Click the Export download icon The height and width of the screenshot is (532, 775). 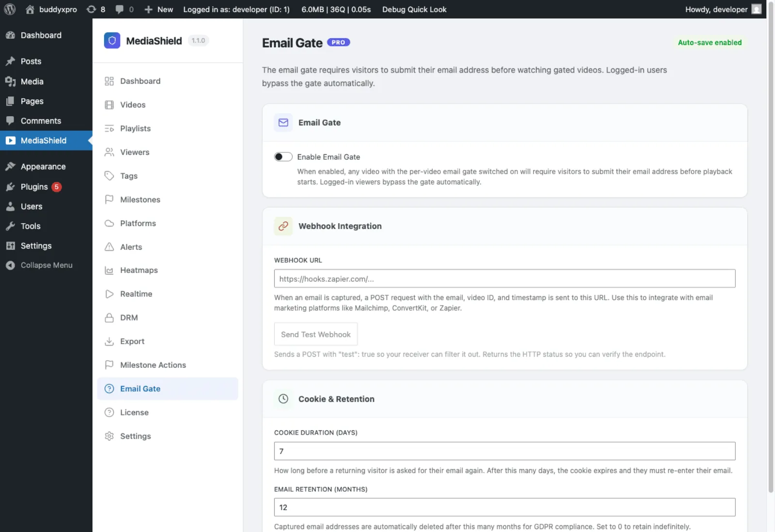coord(109,341)
